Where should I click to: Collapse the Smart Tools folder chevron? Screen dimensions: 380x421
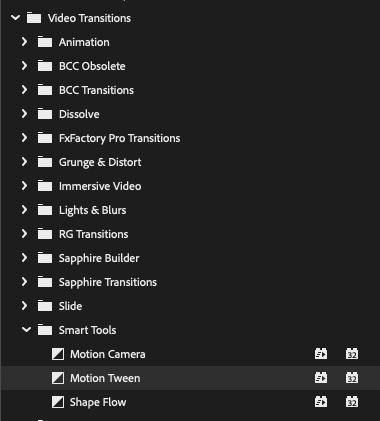pos(26,330)
